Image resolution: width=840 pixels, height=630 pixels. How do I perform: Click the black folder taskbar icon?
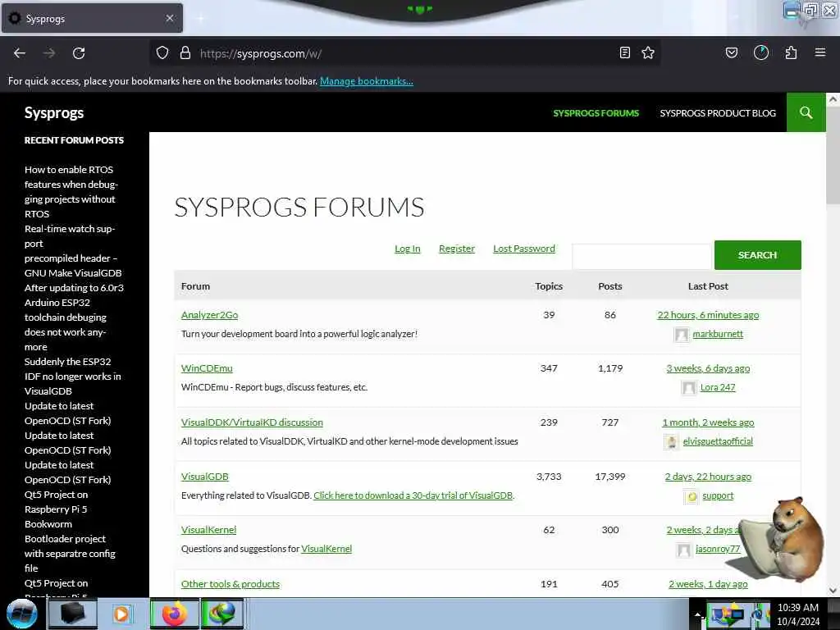tap(73, 614)
